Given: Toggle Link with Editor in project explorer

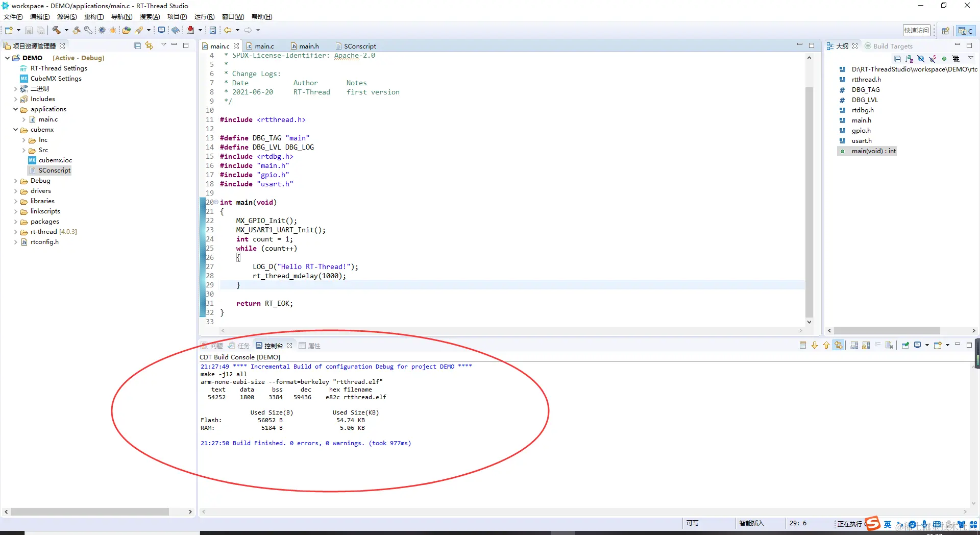Looking at the screenshot, I should [149, 45].
